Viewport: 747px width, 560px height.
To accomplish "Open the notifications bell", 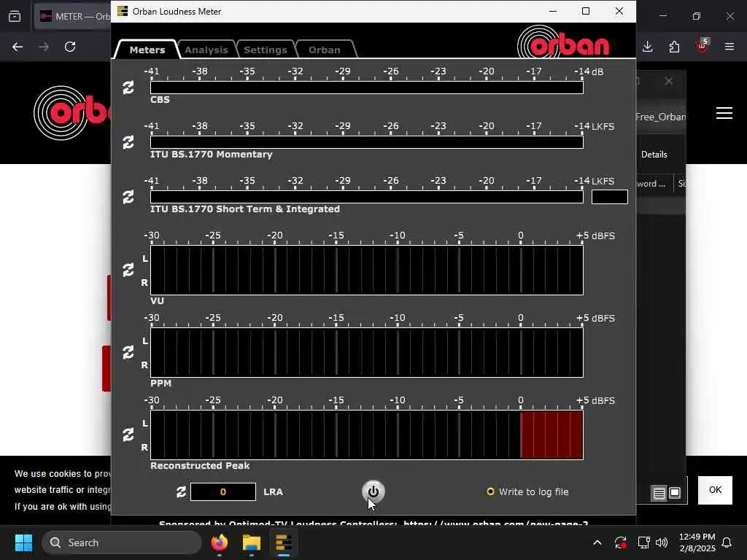I will [727, 542].
